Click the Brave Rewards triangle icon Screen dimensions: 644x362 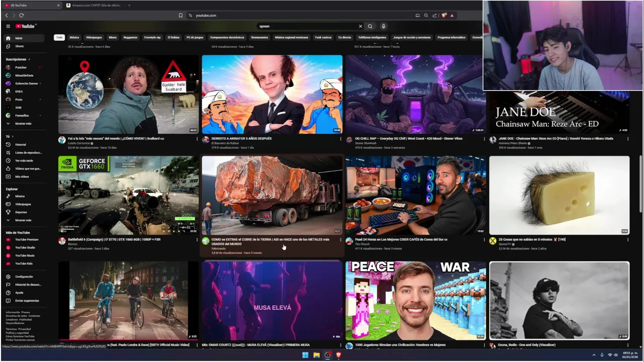pos(452,16)
